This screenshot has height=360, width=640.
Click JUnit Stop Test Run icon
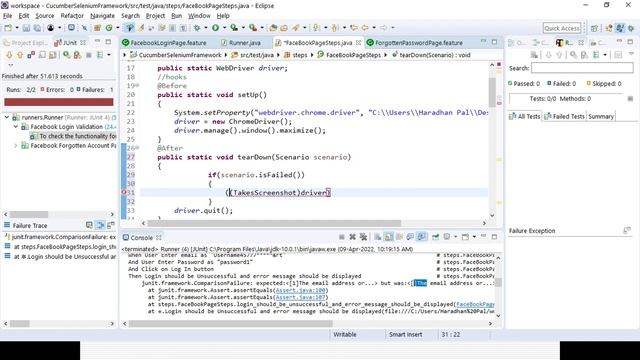tap(89, 55)
